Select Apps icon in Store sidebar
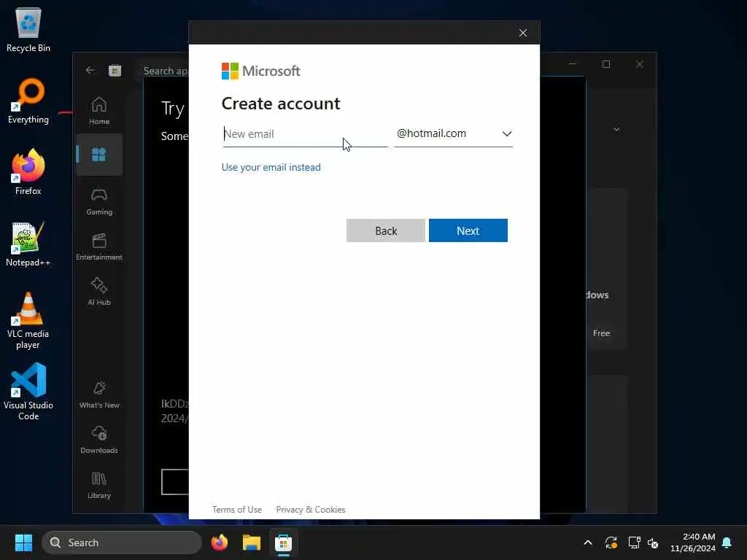The height and width of the screenshot is (560, 747). click(99, 155)
